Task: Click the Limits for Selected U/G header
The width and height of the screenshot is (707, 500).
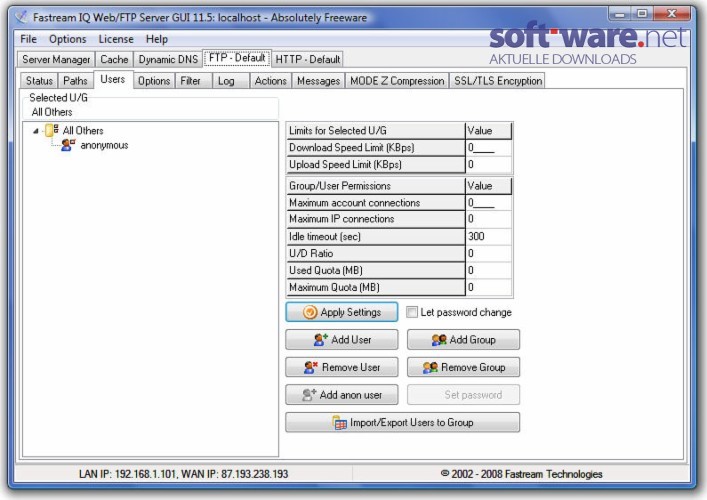Action: pyautogui.click(x=375, y=131)
